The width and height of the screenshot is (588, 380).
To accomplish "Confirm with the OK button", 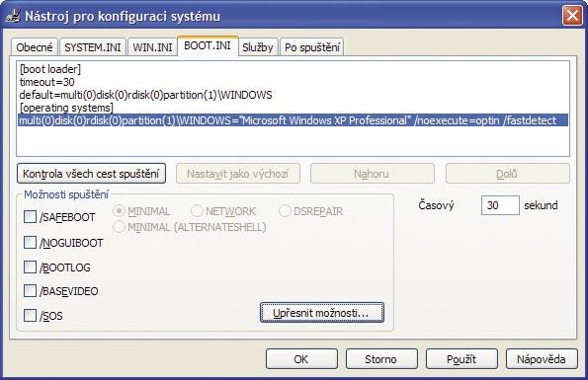I will (x=301, y=359).
